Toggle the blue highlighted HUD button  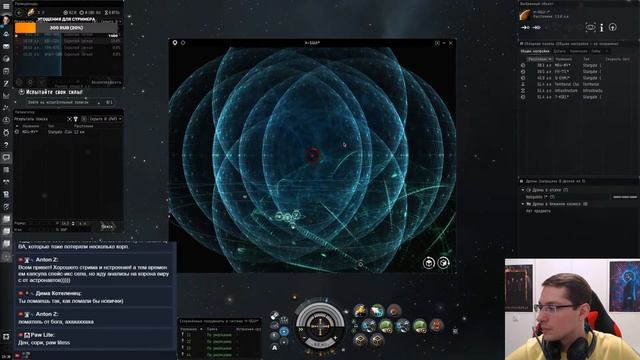click(284, 331)
